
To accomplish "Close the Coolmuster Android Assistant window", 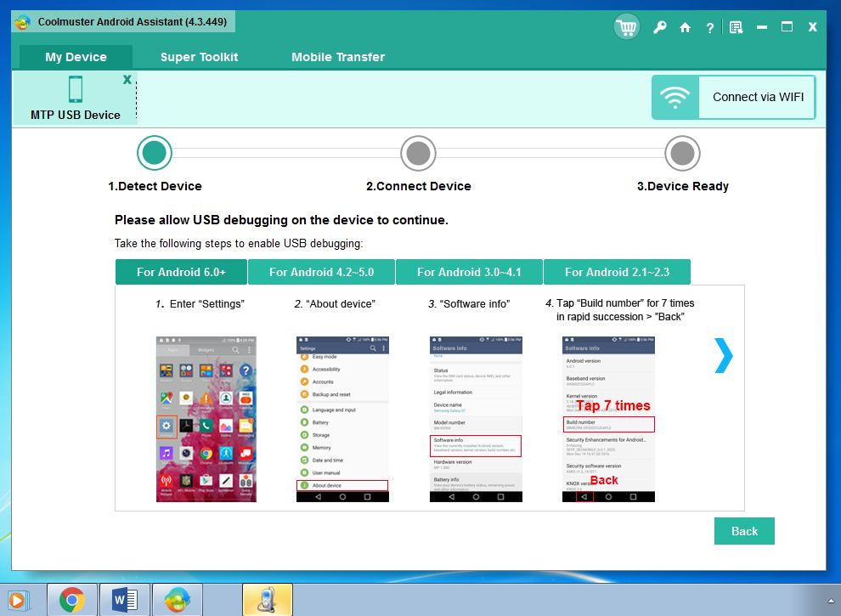I will point(813,27).
